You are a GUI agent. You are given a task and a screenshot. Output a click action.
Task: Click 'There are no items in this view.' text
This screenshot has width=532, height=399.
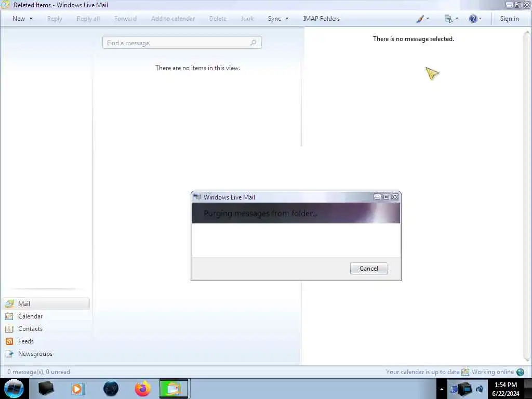tap(197, 68)
